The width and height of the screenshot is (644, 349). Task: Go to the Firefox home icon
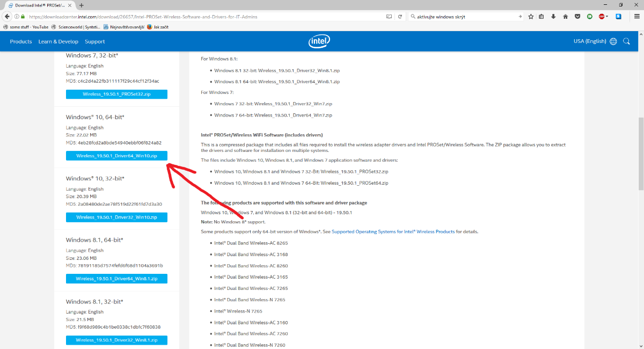pyautogui.click(x=565, y=17)
